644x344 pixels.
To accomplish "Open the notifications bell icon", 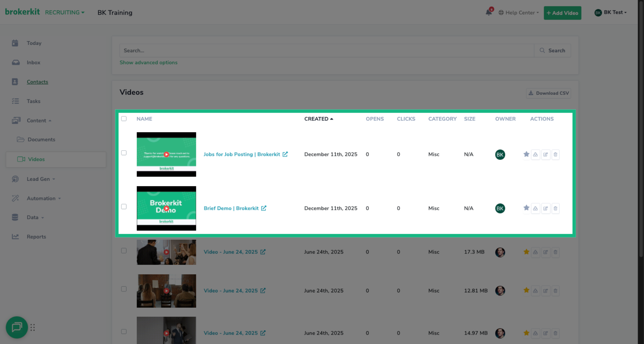I will 489,12.
